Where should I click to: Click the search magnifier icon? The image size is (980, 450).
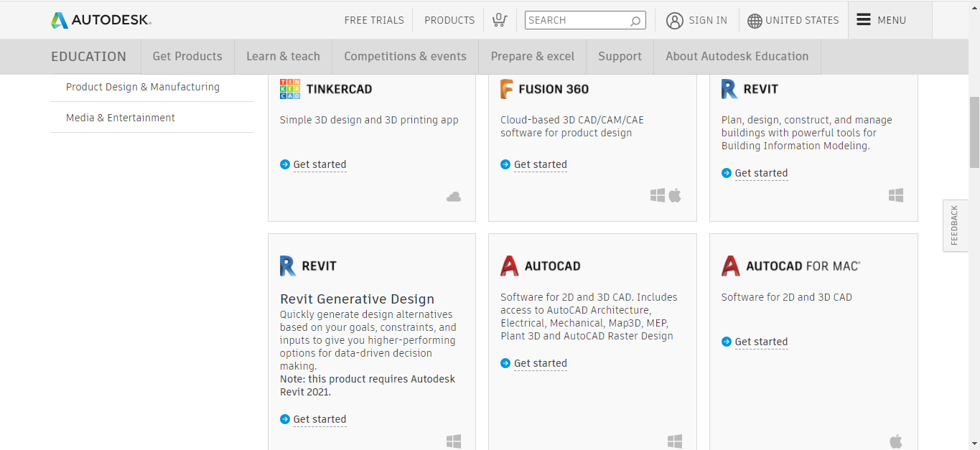(635, 21)
